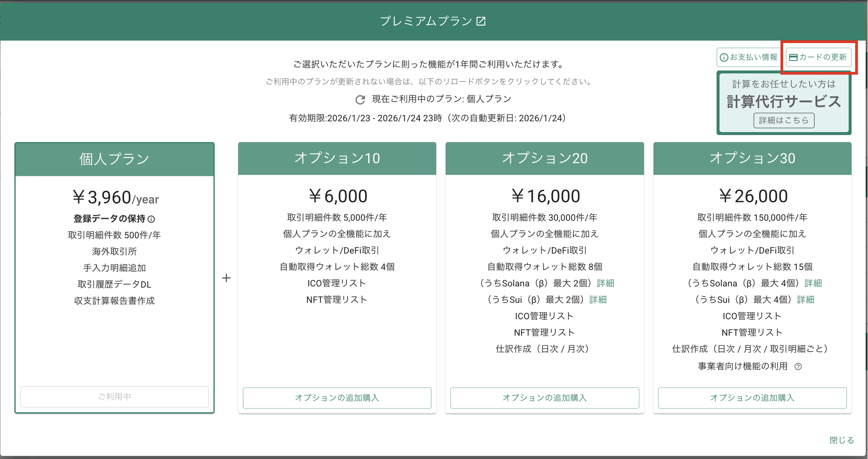The height and width of the screenshot is (459, 868).
Task: Click 取引明細件数 150,000件/年 text
Action: pos(752,218)
